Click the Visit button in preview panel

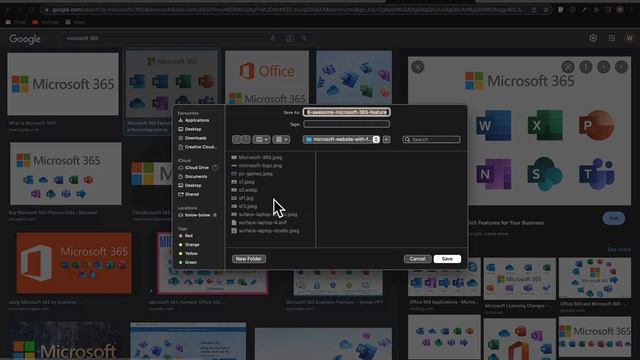[613, 218]
